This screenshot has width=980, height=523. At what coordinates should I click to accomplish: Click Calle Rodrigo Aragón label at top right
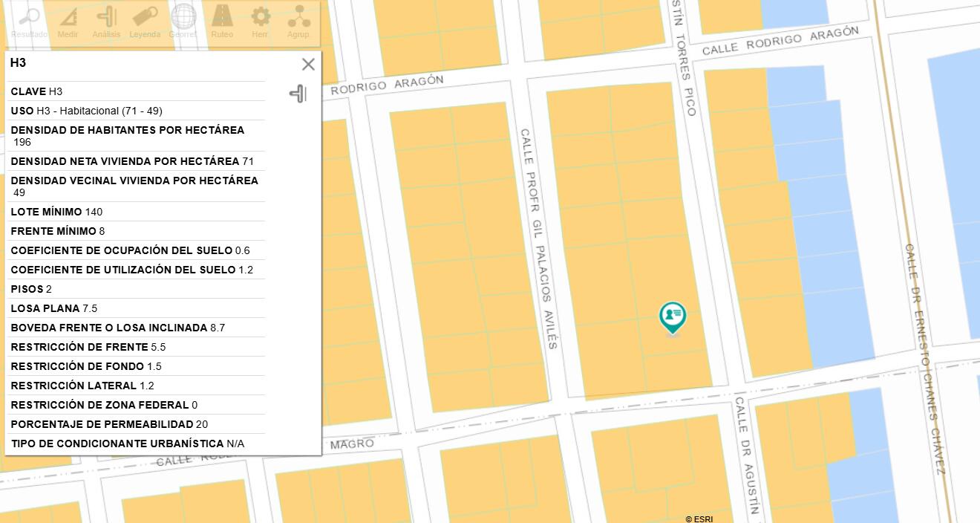point(780,40)
